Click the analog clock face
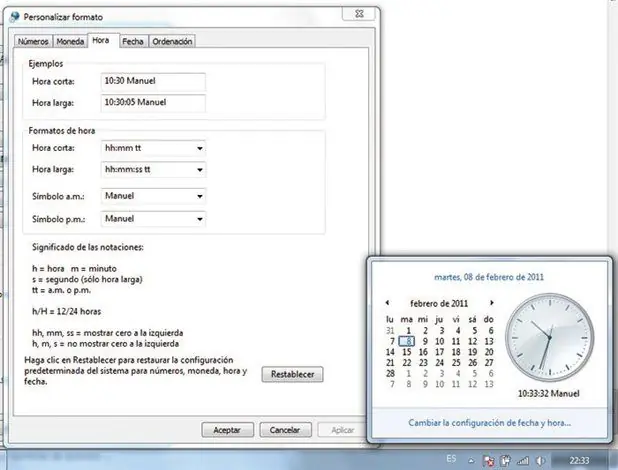The image size is (618, 470). pyautogui.click(x=549, y=338)
